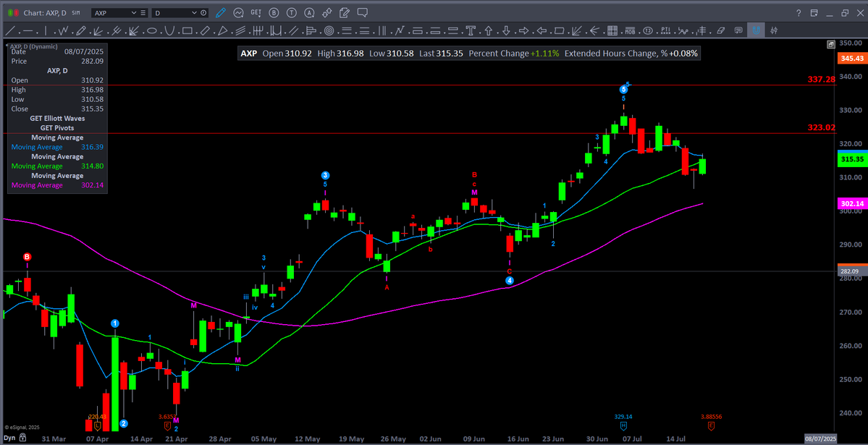Open drawing tools settings sliders icon
868x445 pixels.
coord(774,31)
